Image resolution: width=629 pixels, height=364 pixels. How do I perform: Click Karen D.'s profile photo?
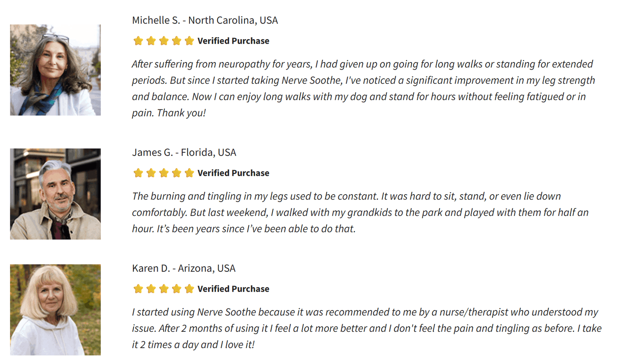(x=55, y=310)
